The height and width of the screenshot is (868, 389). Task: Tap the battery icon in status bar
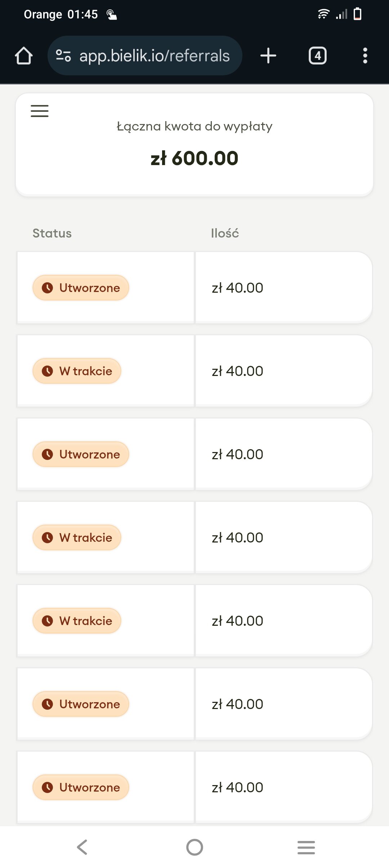pos(358,14)
